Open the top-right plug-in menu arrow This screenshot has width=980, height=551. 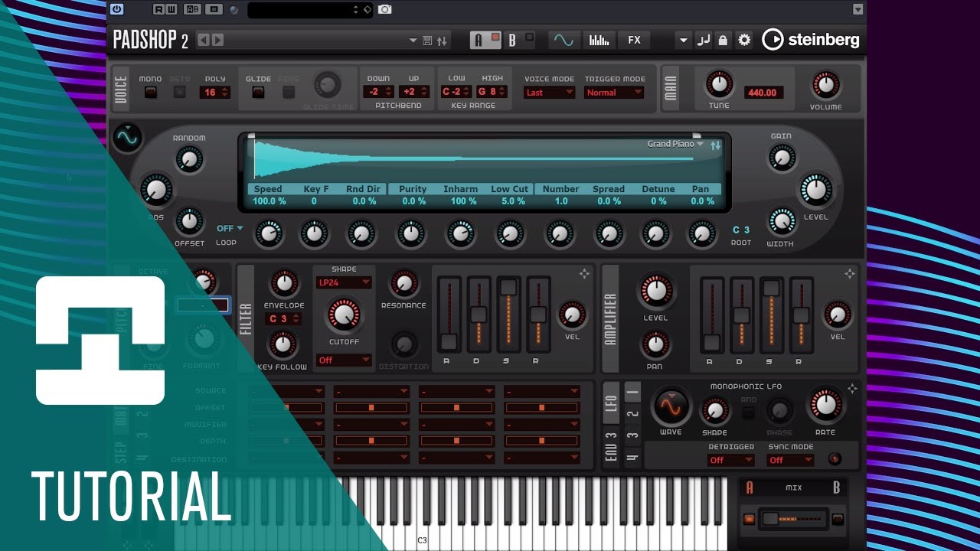(857, 9)
